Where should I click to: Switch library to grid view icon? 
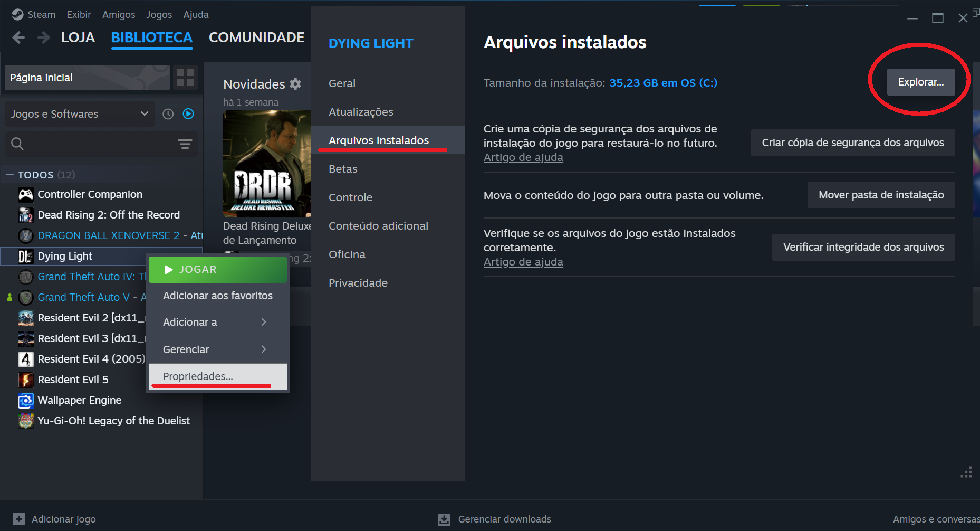tap(185, 77)
